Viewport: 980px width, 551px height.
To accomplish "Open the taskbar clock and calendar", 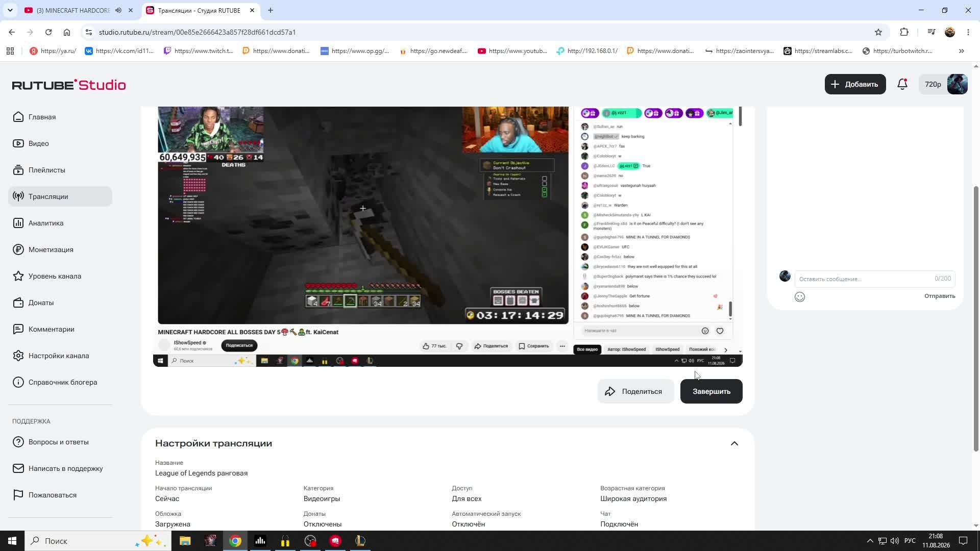I will tap(936, 541).
